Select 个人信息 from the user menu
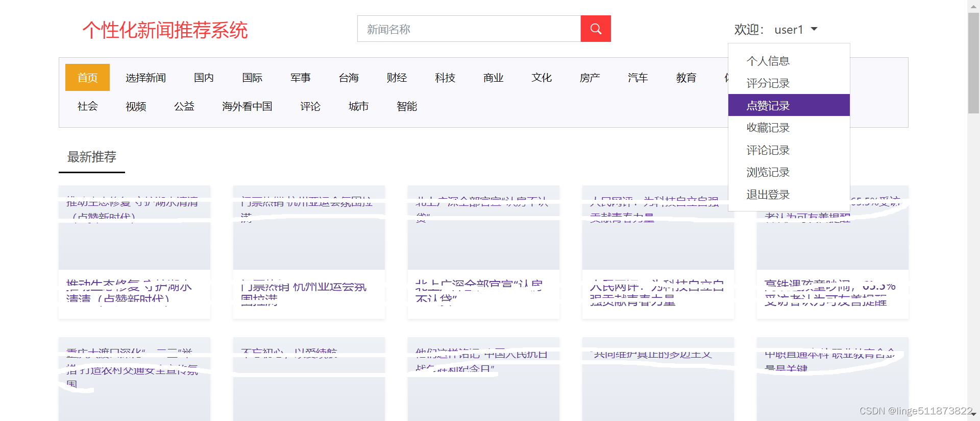980x421 pixels. pyautogui.click(x=789, y=61)
